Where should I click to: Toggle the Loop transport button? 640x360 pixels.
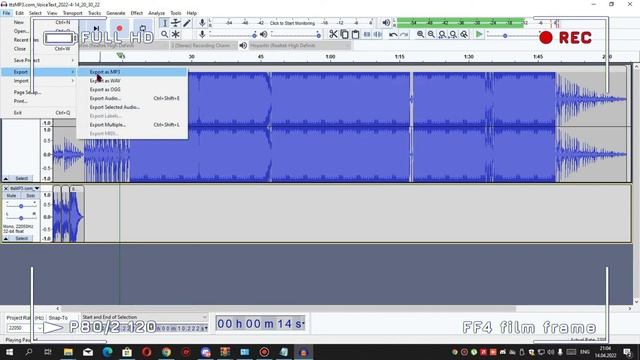(142, 28)
